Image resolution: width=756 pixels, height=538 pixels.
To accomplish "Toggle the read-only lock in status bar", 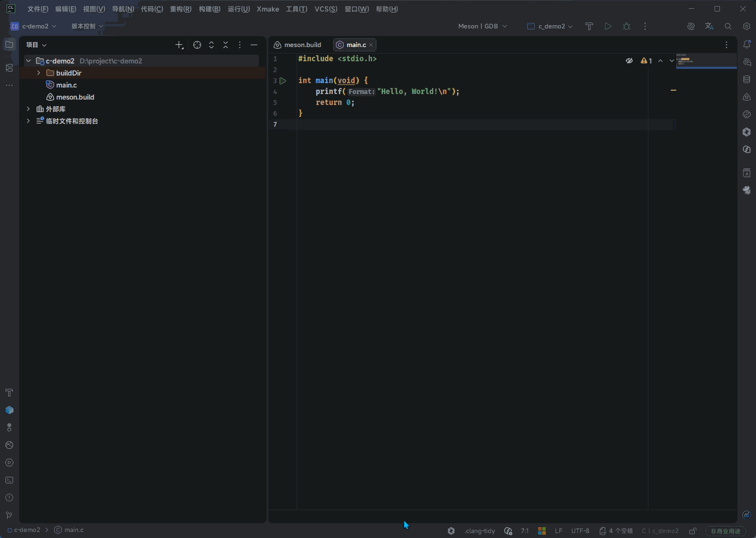I will [693, 531].
